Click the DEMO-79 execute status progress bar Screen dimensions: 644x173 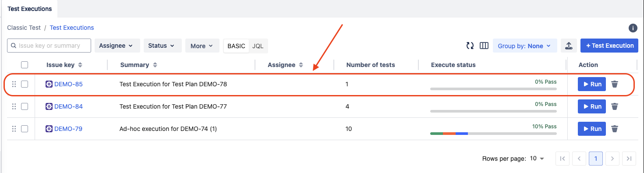point(493,133)
